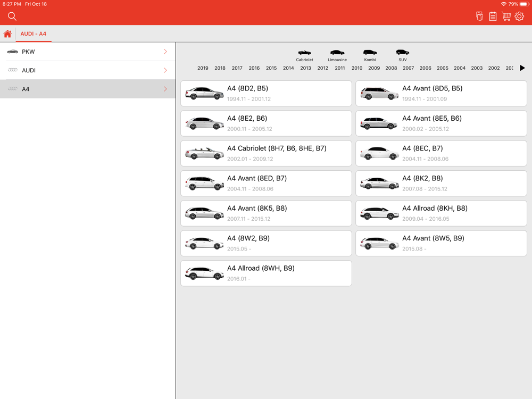Screen dimensions: 532x399
Task: Select year 2004 filter
Action: click(460, 68)
